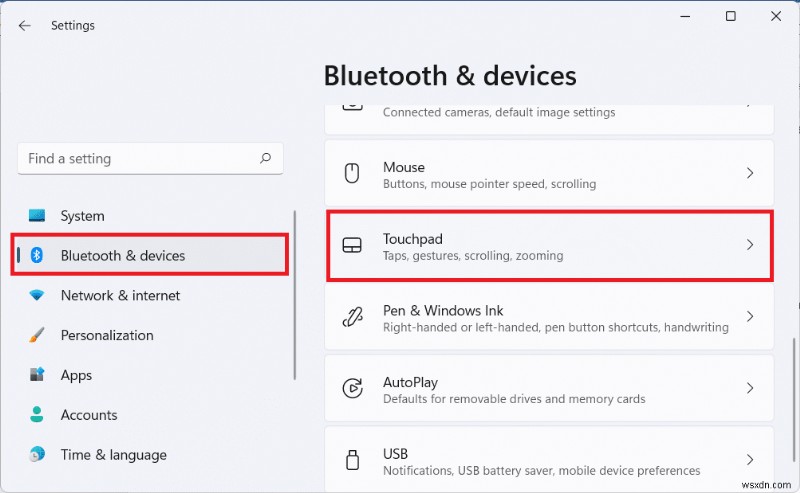Click the Network & internet Wi-Fi icon
The height and width of the screenshot is (493, 800).
(x=37, y=296)
